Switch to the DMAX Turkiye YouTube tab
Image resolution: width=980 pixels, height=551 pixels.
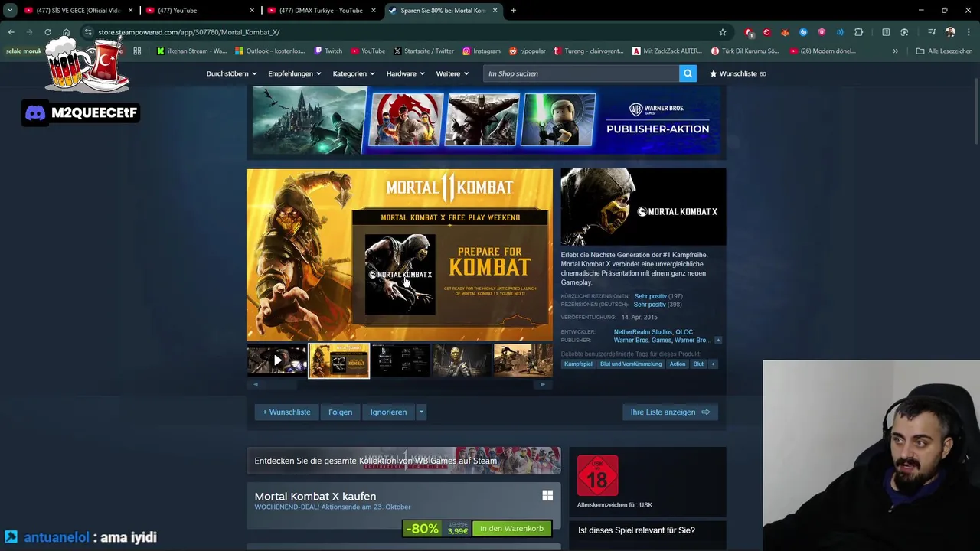tap(322, 11)
